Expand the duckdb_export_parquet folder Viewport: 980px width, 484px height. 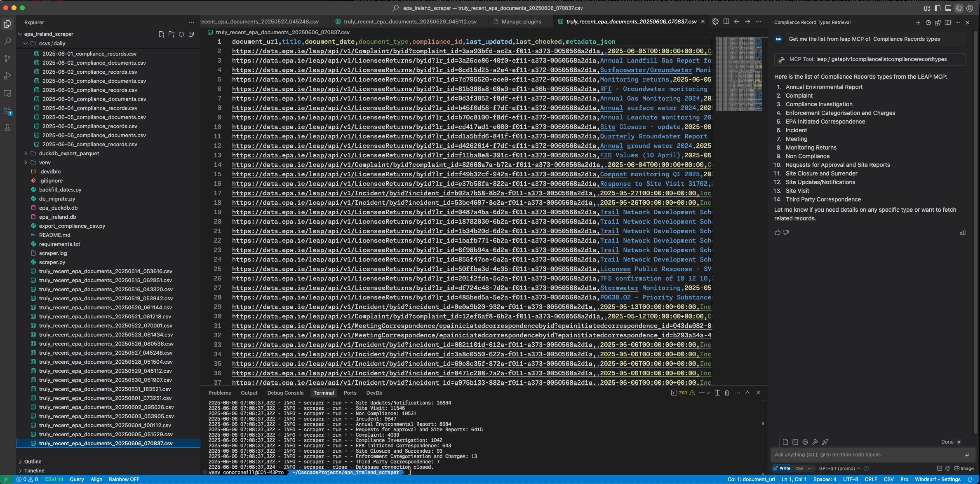click(26, 153)
